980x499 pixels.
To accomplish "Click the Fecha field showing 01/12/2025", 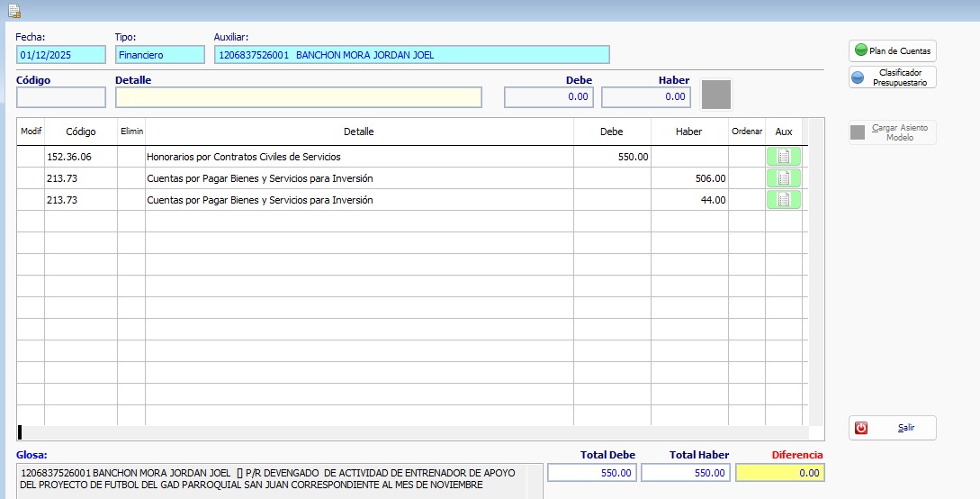I will pos(61,55).
